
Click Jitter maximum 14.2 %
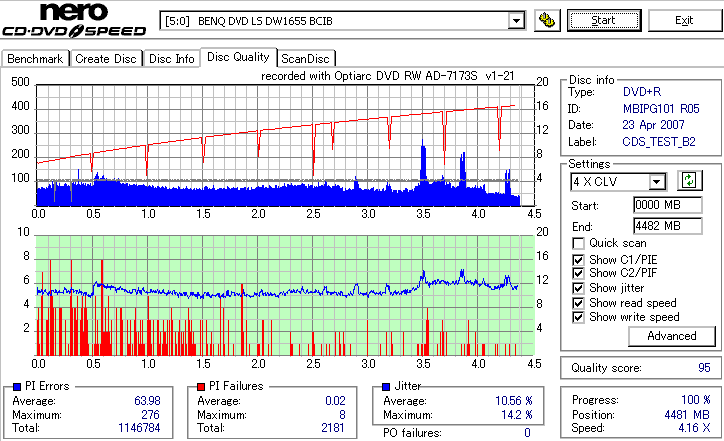point(517,415)
